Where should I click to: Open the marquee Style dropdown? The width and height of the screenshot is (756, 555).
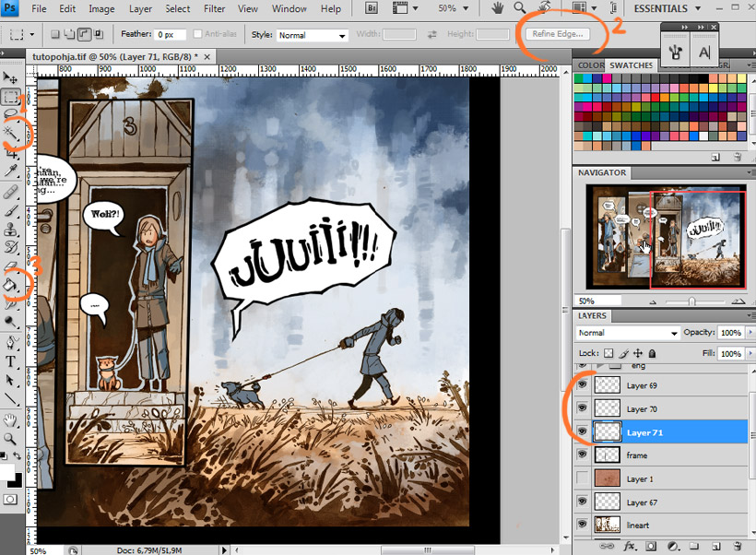click(x=312, y=35)
